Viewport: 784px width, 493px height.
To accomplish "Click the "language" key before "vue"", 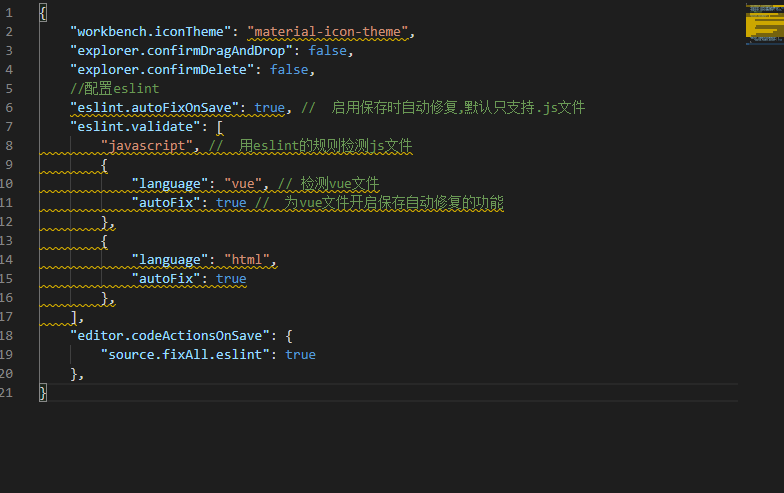I will point(170,184).
